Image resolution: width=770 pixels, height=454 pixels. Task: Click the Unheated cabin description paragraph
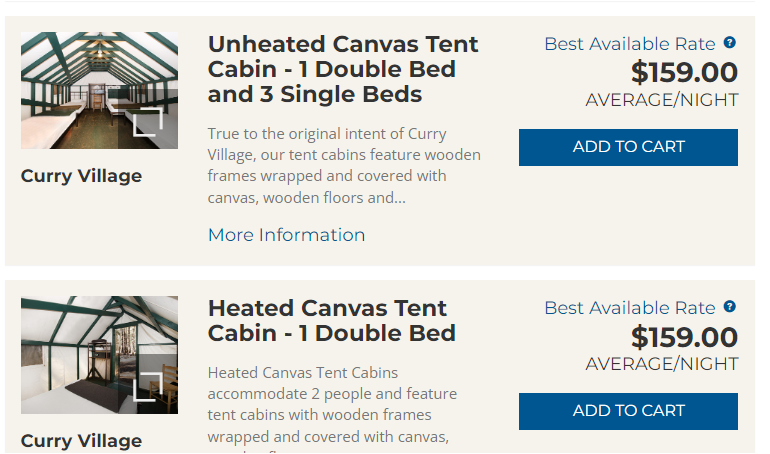click(x=344, y=165)
